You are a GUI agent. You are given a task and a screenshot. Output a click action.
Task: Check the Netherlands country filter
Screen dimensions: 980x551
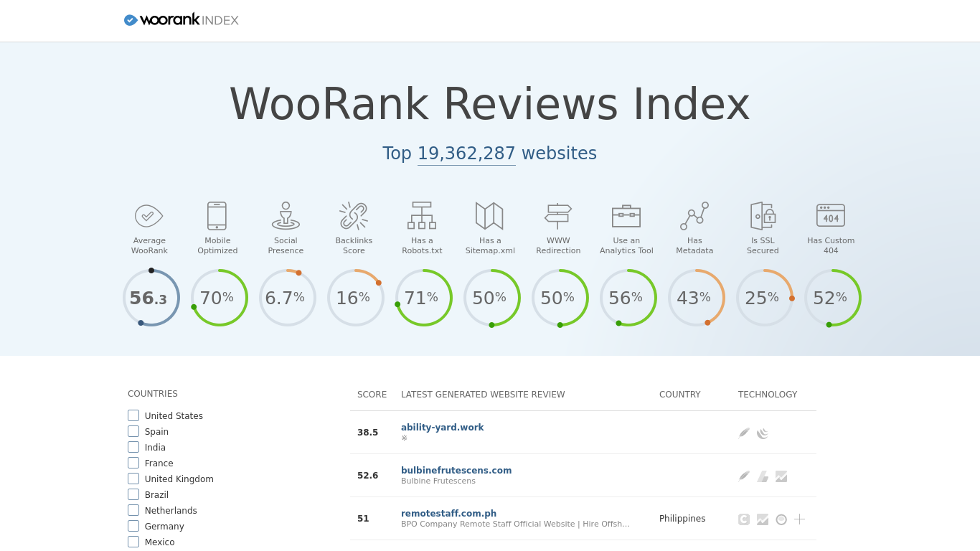click(133, 510)
